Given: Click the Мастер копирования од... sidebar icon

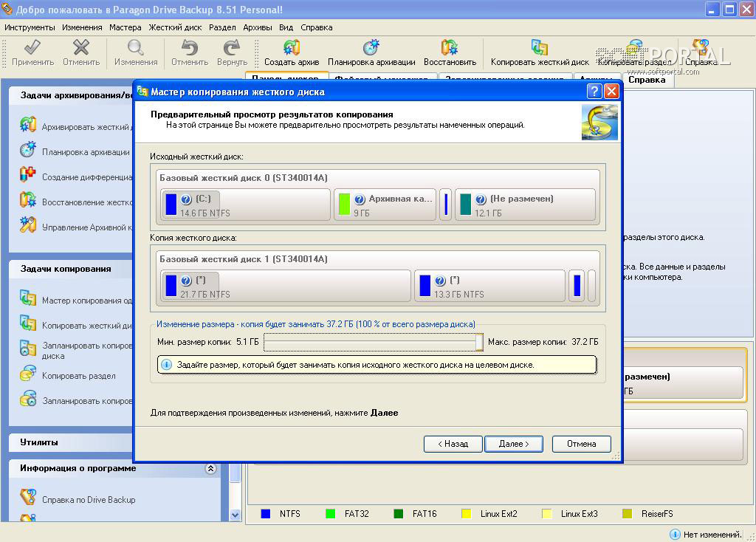Looking at the screenshot, I should coord(28,298).
